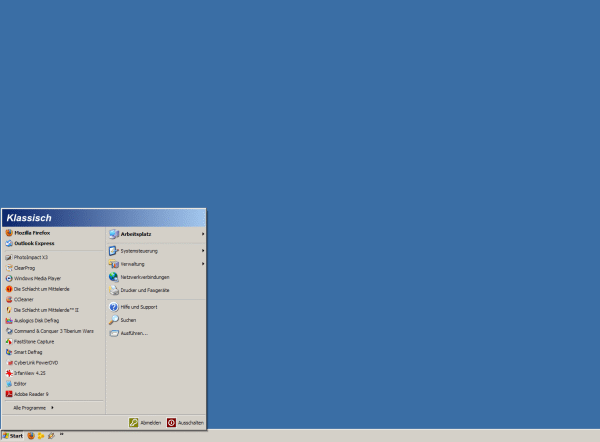Open PhotoImpact X3
Viewport: 600px width, 442px height.
(x=31, y=257)
